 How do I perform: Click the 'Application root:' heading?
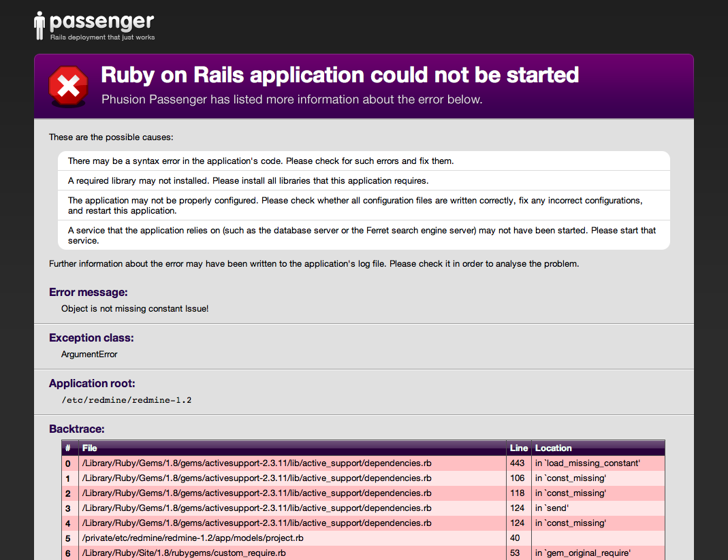[92, 383]
